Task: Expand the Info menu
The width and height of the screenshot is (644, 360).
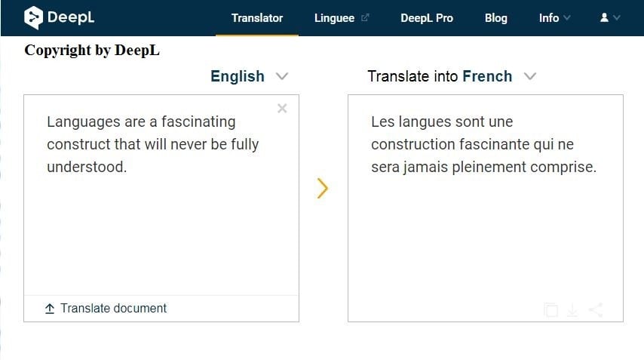Action: [x=554, y=17]
